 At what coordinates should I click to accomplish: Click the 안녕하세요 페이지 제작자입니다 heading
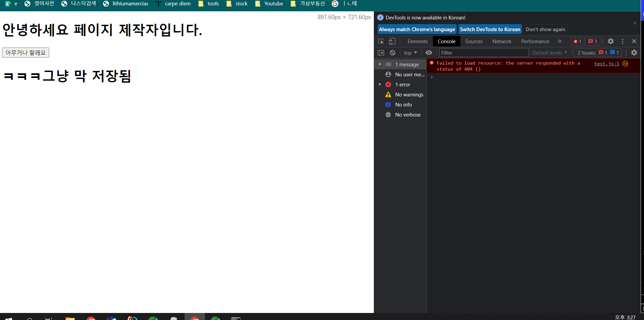pos(102,30)
